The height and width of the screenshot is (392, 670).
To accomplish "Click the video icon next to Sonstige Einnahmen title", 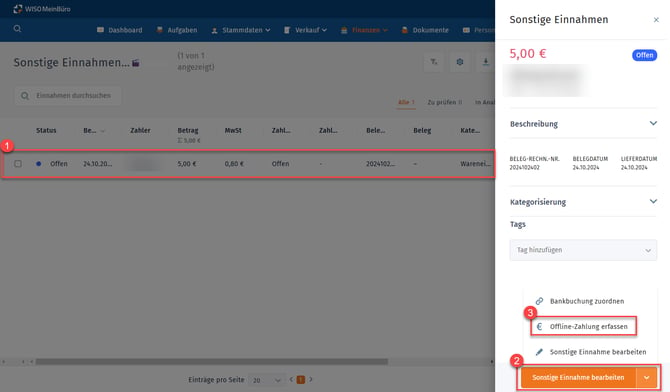I will point(136,63).
